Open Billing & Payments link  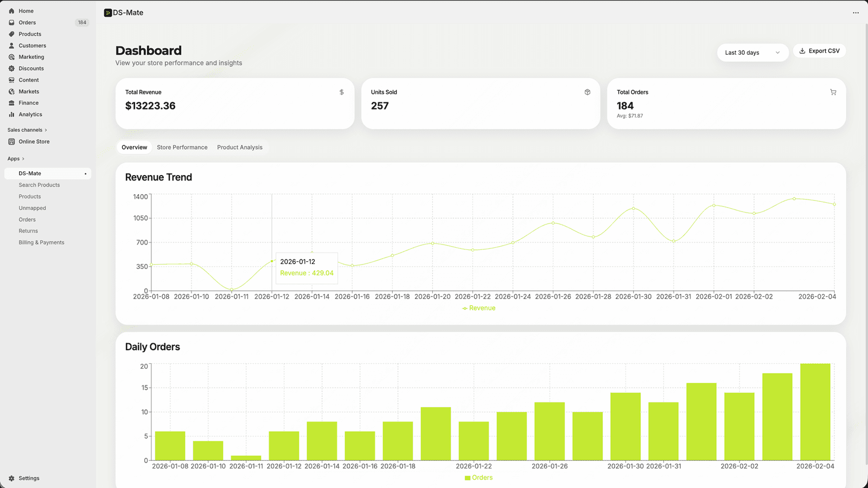pos(41,242)
